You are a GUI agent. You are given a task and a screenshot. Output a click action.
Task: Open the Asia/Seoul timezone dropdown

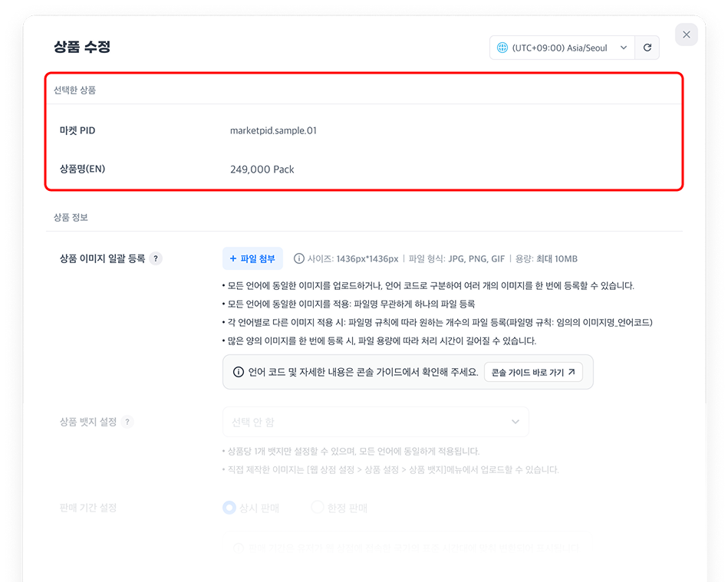[562, 48]
